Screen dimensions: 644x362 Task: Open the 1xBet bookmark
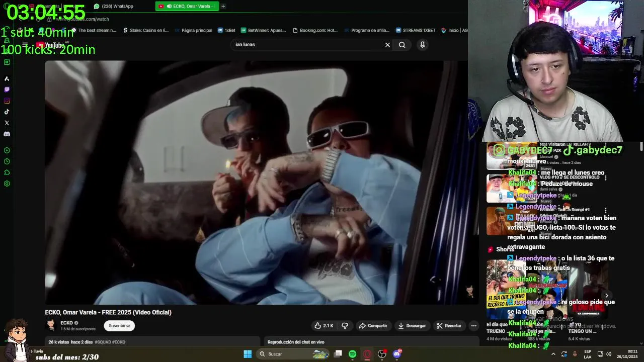tap(226, 30)
